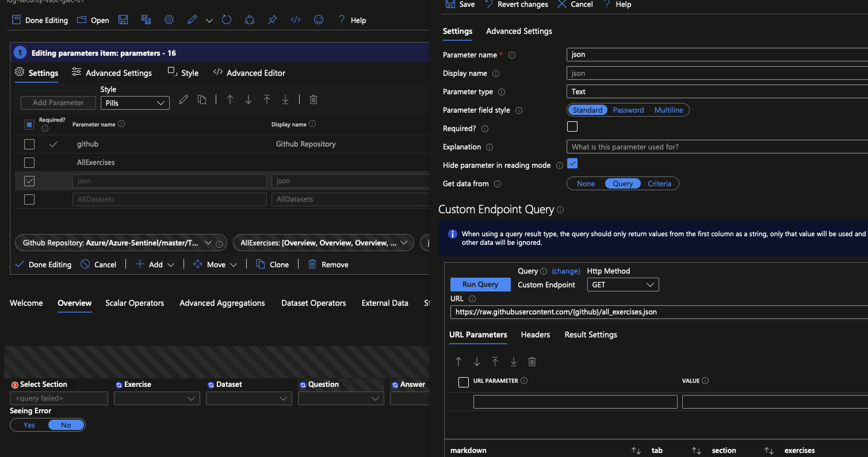The height and width of the screenshot is (457, 868).
Task: Switch to the Headers tab
Action: (x=535, y=335)
